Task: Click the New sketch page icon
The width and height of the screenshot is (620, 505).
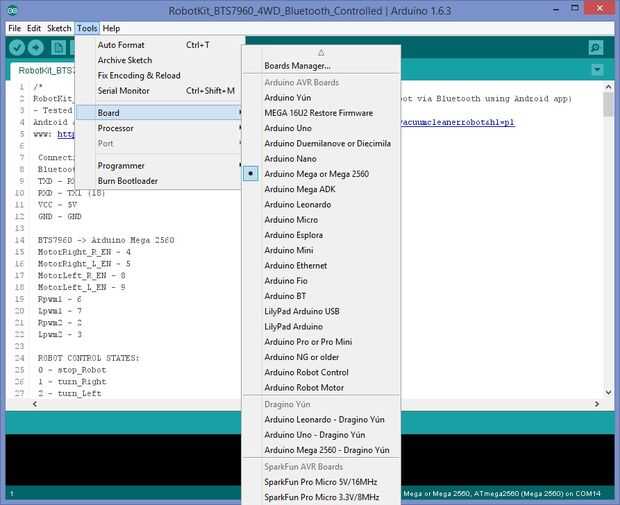Action: pos(58,47)
